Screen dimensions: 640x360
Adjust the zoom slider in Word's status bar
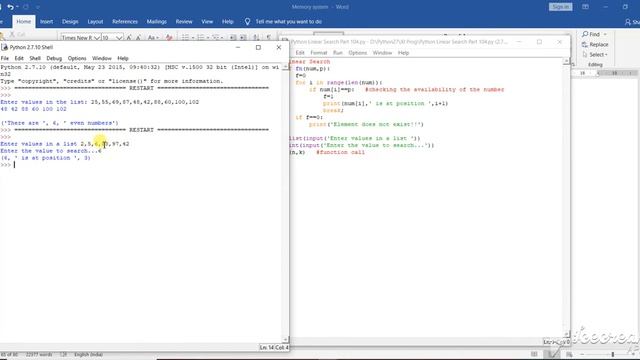pos(612,355)
